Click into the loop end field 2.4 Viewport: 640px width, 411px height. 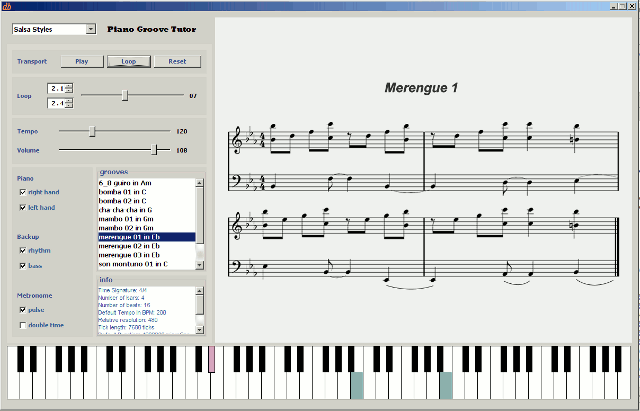[x=56, y=104]
